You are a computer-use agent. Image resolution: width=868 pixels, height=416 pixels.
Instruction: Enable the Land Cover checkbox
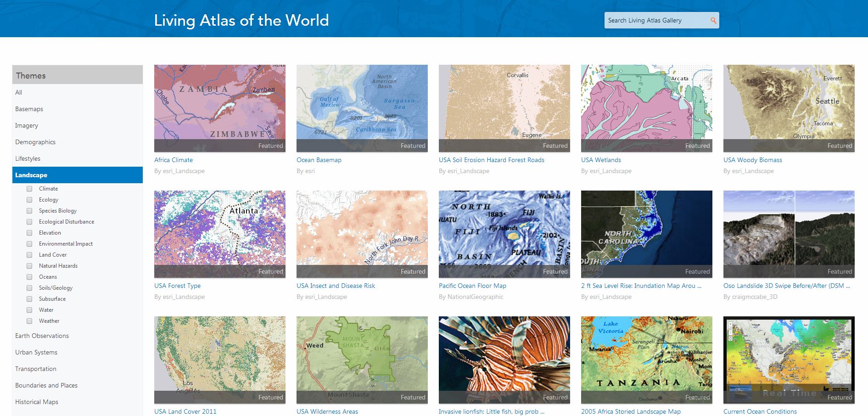(29, 255)
